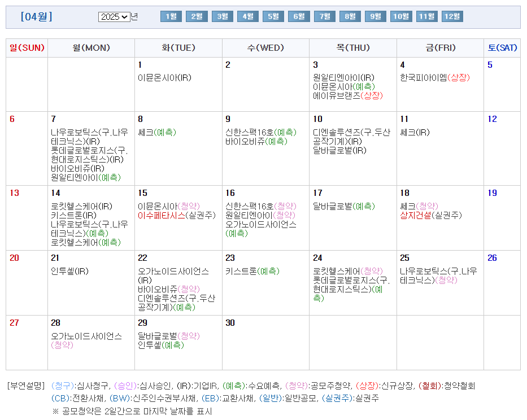Open 나우로보틱스 예측 entry on April 14
Screen dimensions: 527x420
click(x=89, y=229)
